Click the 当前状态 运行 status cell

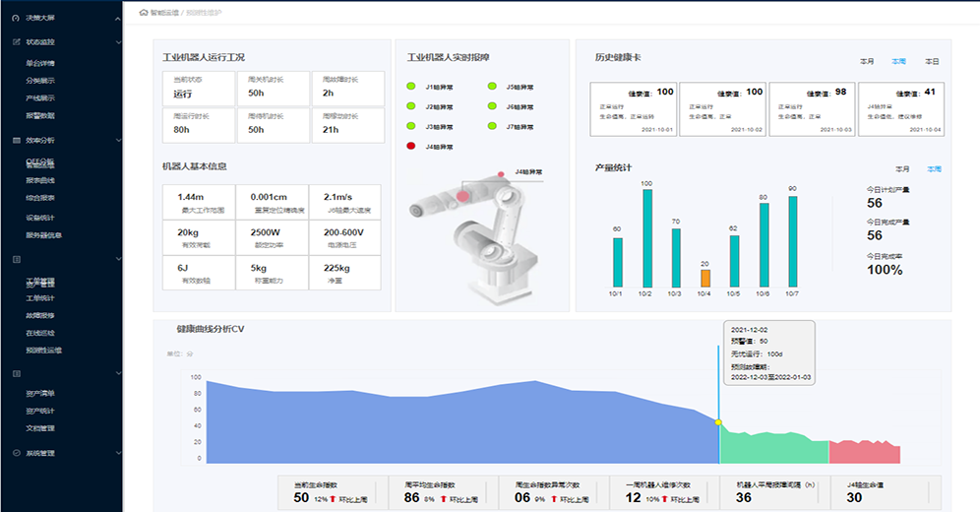[199, 89]
